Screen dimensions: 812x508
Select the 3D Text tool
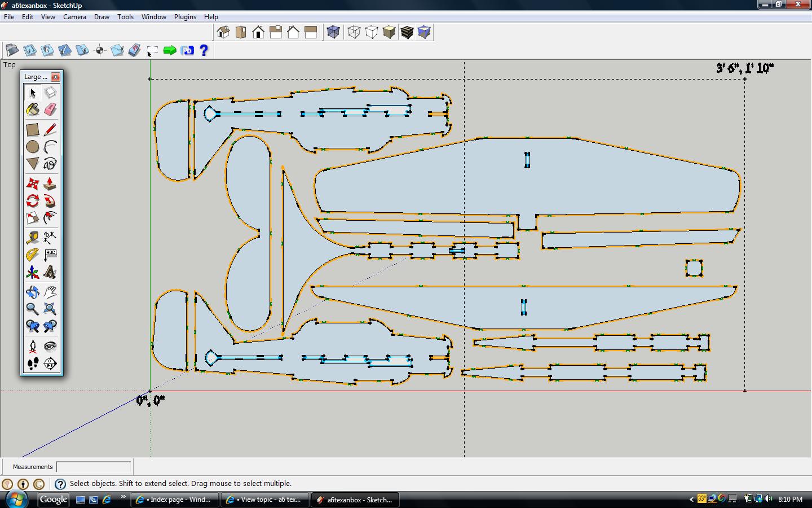point(50,273)
